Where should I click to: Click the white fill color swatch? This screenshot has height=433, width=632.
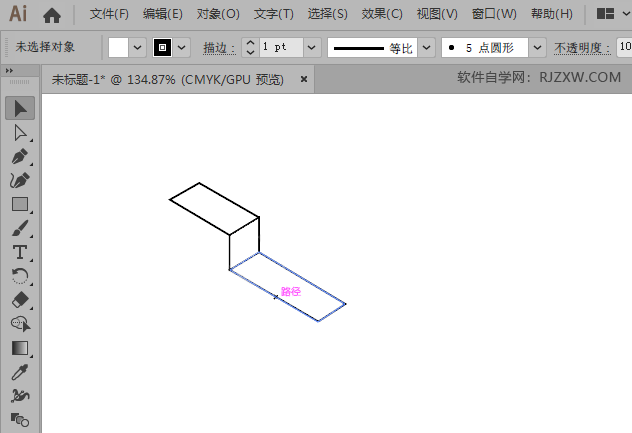(x=118, y=48)
